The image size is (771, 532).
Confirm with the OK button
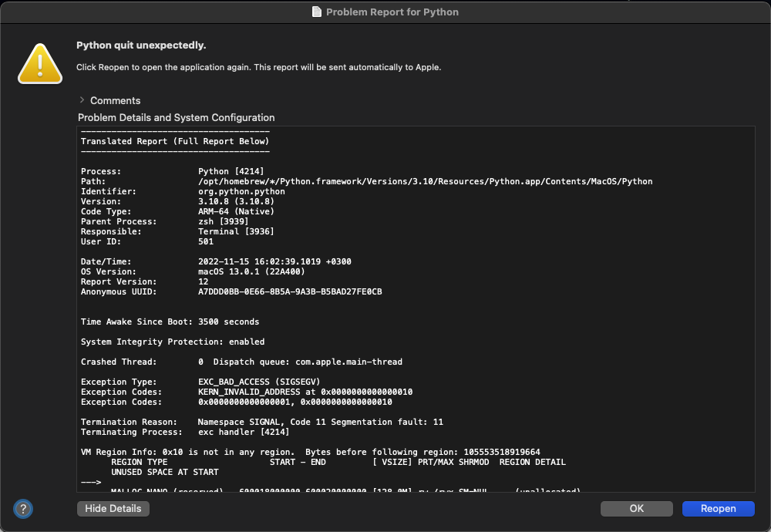[636, 509]
